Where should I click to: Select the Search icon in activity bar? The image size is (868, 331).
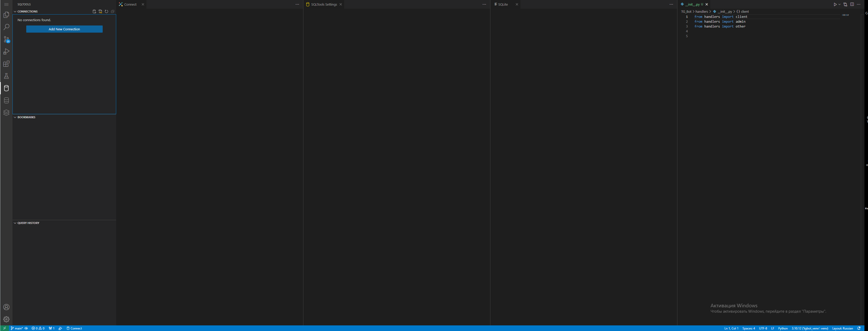pyautogui.click(x=6, y=27)
